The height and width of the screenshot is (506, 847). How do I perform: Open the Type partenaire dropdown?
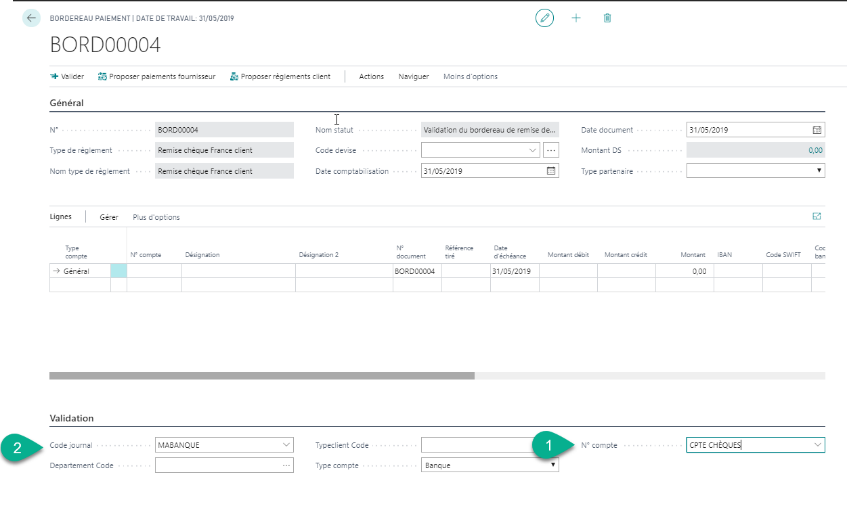[x=819, y=171]
